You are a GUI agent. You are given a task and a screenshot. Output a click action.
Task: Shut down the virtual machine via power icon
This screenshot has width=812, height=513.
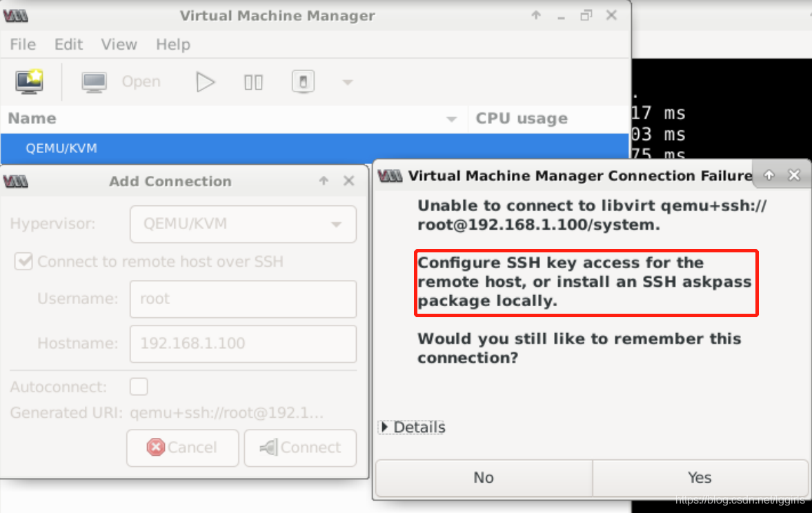pyautogui.click(x=303, y=81)
